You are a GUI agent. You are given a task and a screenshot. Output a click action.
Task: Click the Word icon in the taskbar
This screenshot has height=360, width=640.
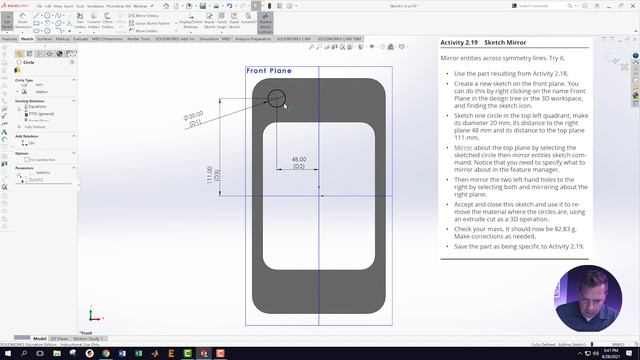(122, 353)
